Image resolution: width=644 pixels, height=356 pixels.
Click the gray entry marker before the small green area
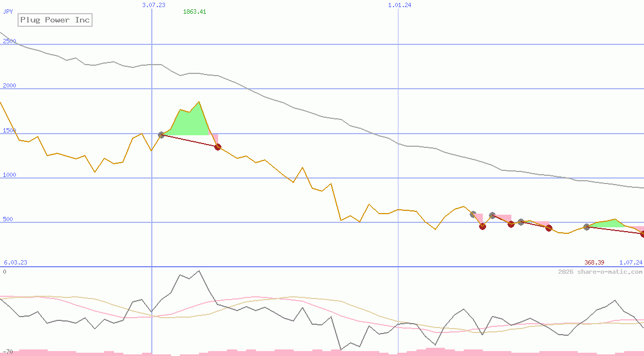tap(586, 227)
